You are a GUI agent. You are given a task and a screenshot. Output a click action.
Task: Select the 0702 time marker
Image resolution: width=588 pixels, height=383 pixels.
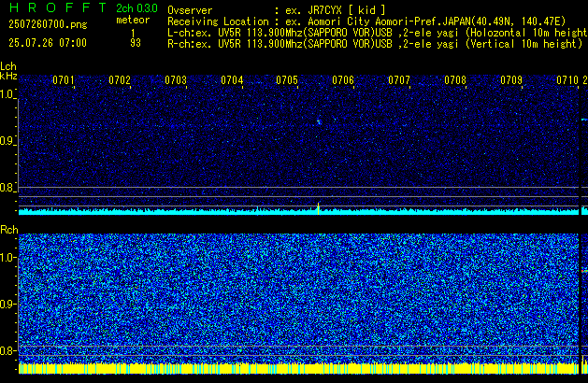tap(120, 80)
